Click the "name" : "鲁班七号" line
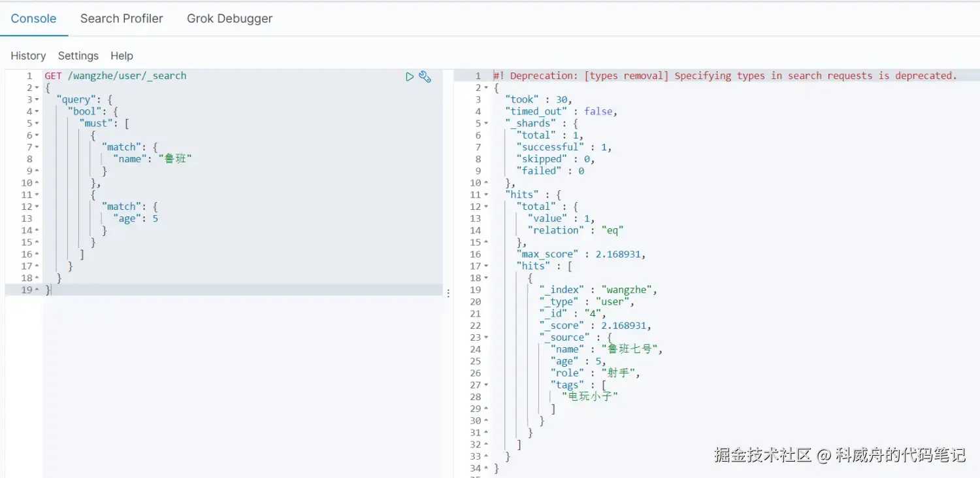Image resolution: width=980 pixels, height=478 pixels. click(606, 349)
